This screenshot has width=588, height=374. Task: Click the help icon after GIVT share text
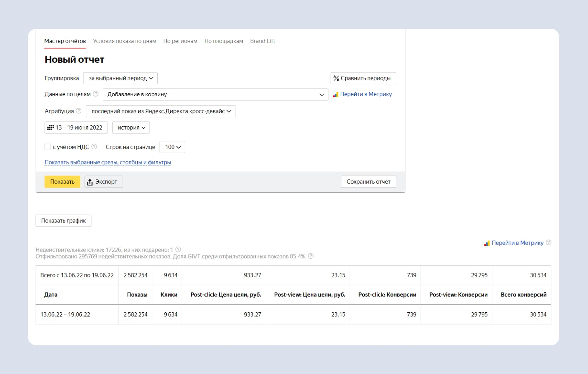coord(311,256)
